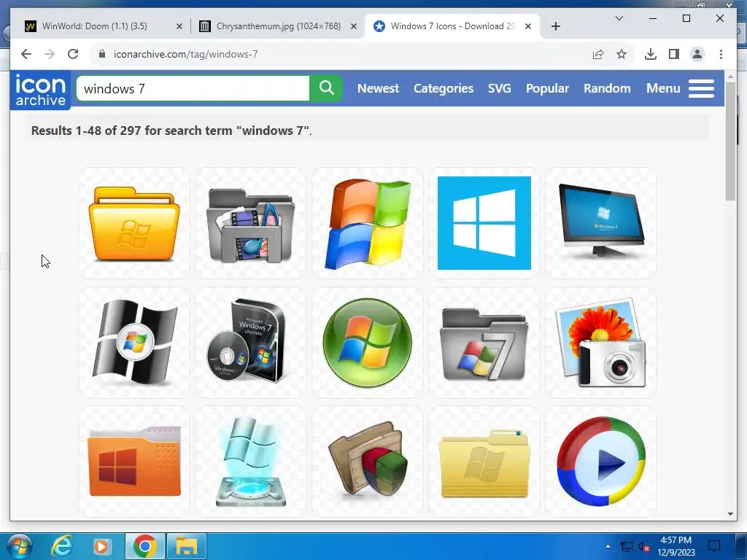Open the orange Windows folder icon
The image size is (747, 560).
pyautogui.click(x=134, y=223)
